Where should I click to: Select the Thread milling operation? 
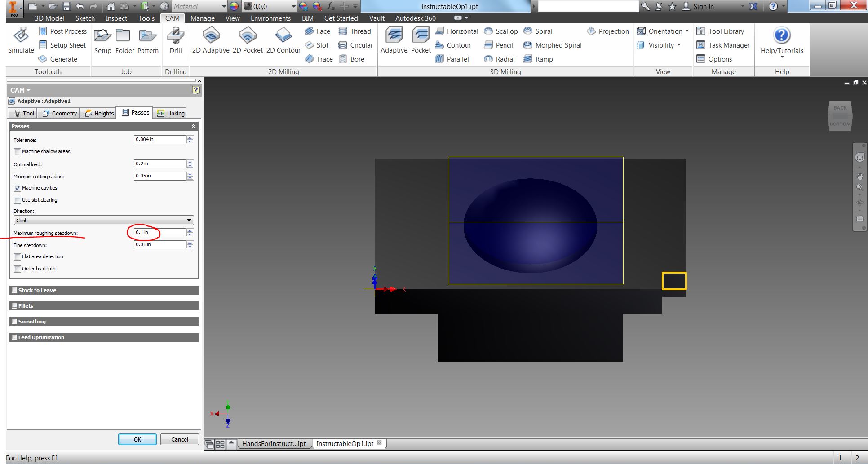coord(354,31)
